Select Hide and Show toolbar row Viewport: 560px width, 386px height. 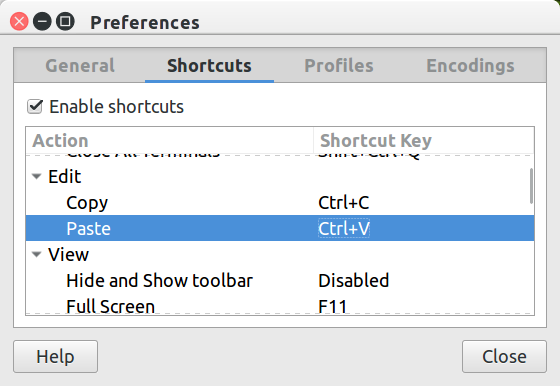[x=280, y=280]
